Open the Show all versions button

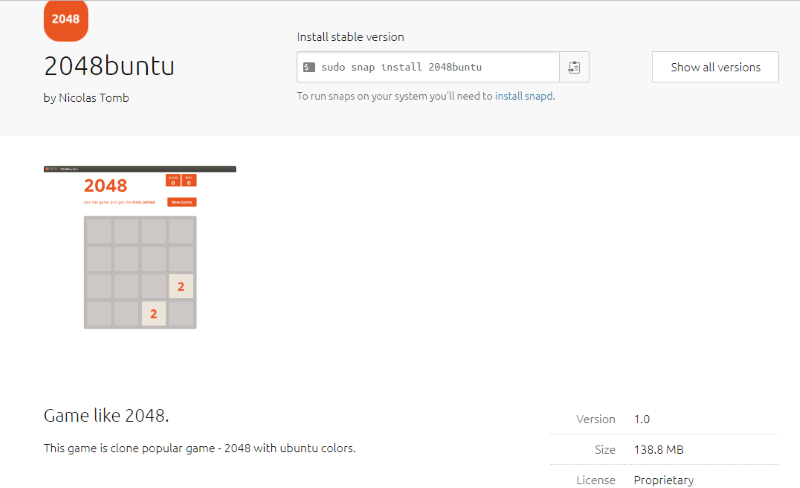coord(715,67)
